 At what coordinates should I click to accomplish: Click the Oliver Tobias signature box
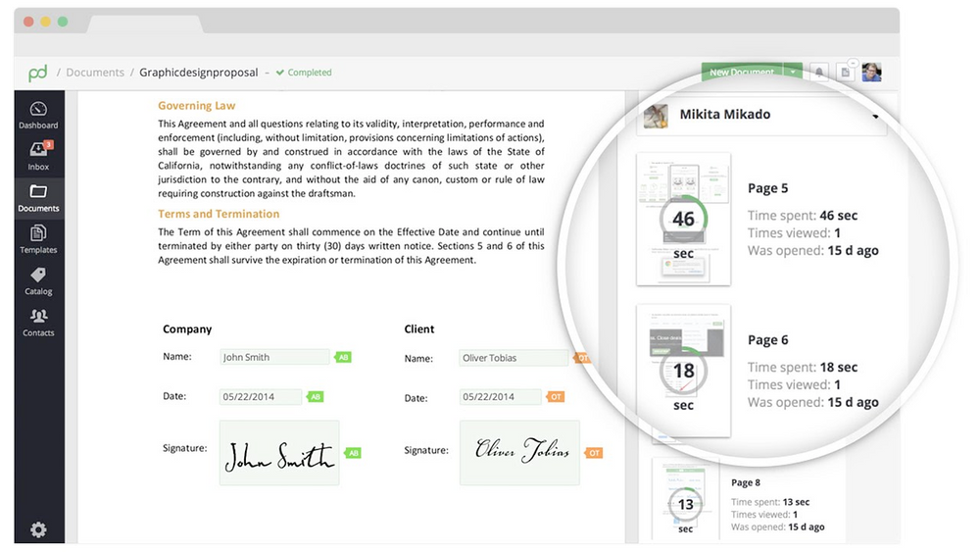(519, 452)
